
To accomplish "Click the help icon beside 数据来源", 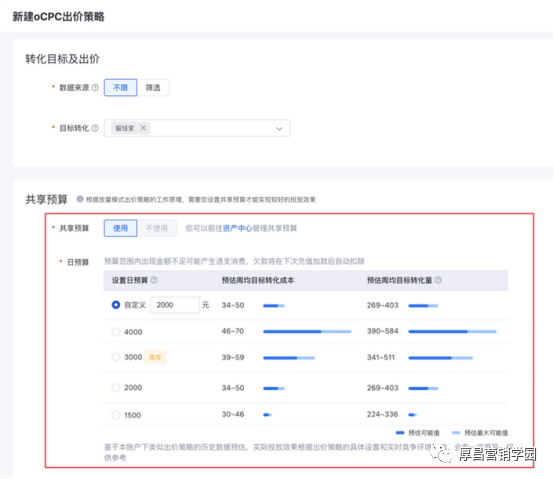I will pos(95,88).
